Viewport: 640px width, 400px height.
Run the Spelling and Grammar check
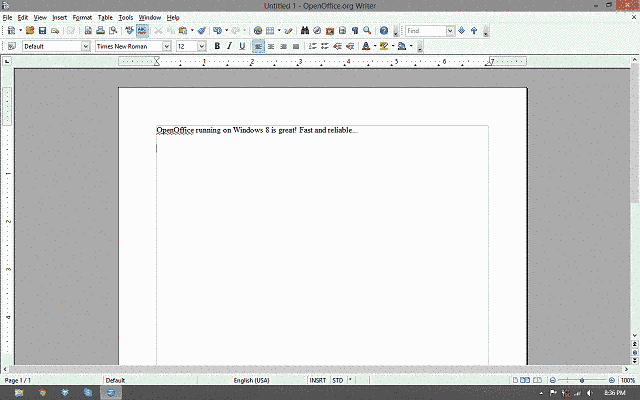coord(129,31)
